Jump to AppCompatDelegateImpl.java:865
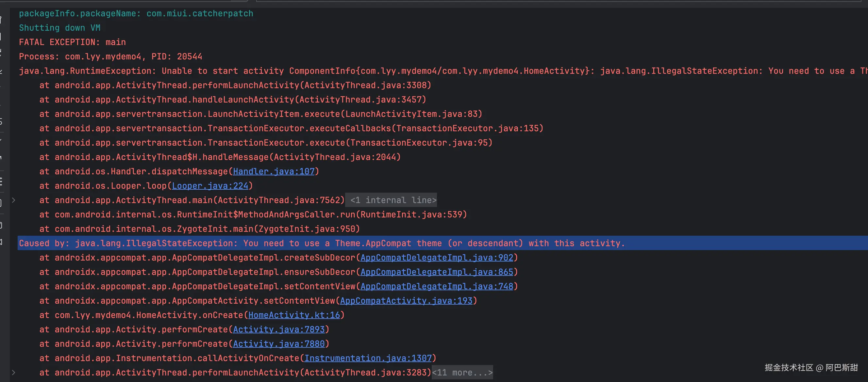Screen dimensions: 868x382 pos(436,272)
